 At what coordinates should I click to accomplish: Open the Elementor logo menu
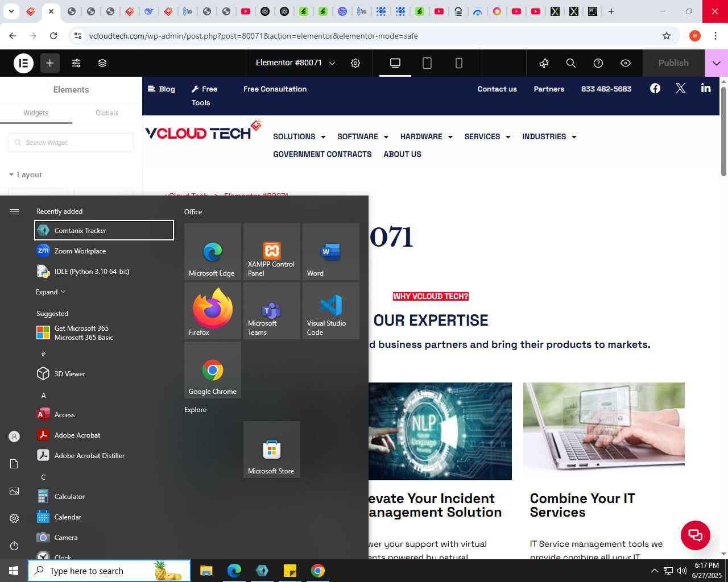point(24,63)
